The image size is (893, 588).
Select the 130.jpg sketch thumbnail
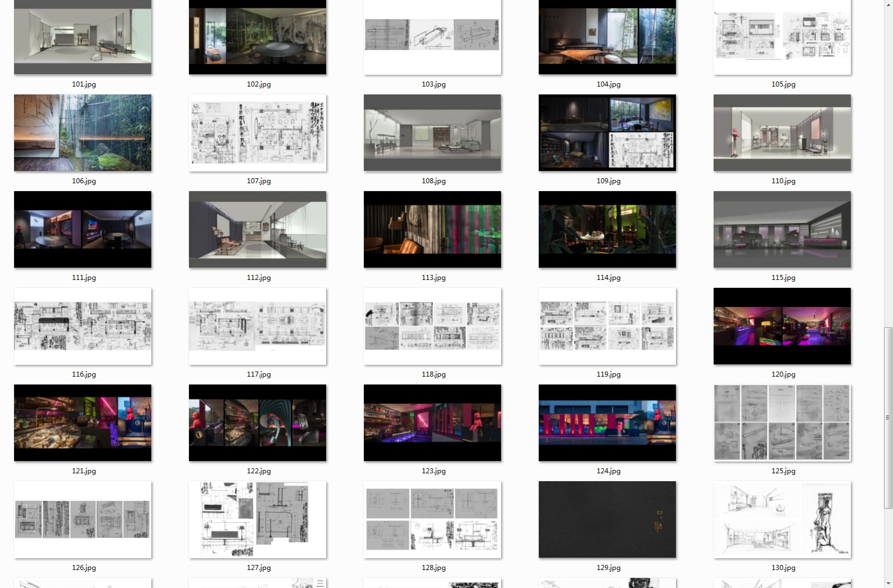782,519
